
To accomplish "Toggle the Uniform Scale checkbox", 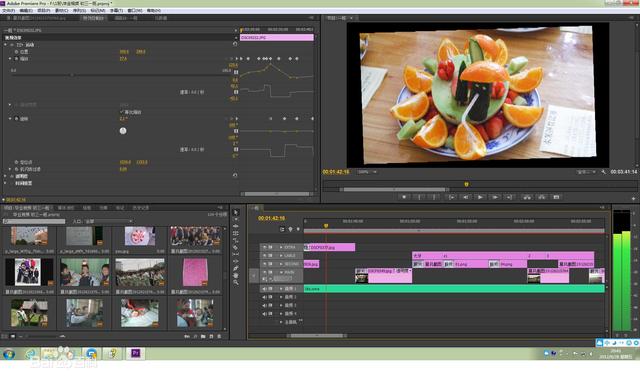I will [x=122, y=111].
